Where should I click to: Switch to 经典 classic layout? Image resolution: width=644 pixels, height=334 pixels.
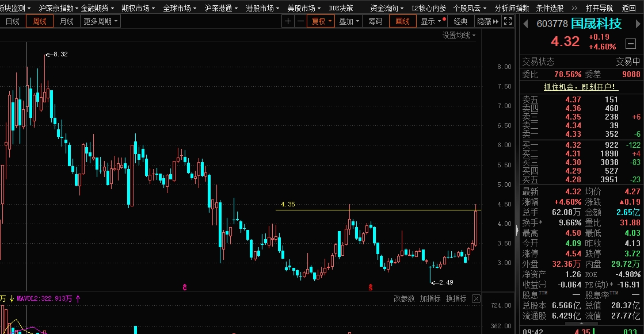pyautogui.click(x=460, y=21)
